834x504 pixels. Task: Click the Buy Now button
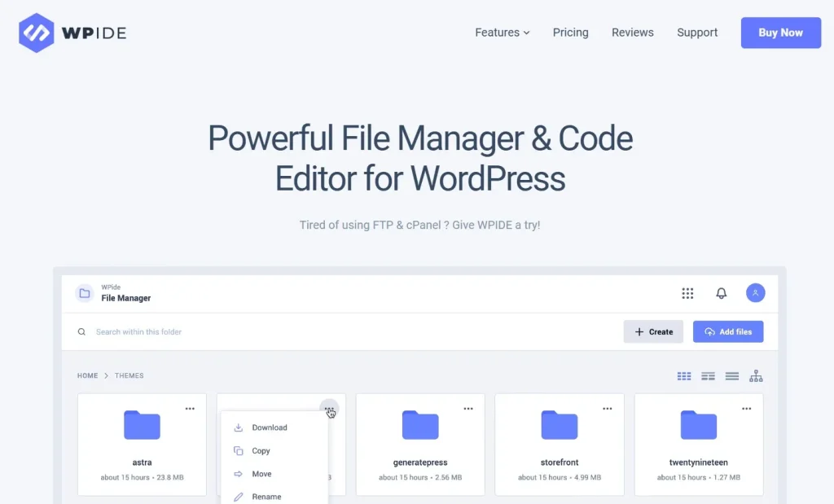[x=781, y=33]
